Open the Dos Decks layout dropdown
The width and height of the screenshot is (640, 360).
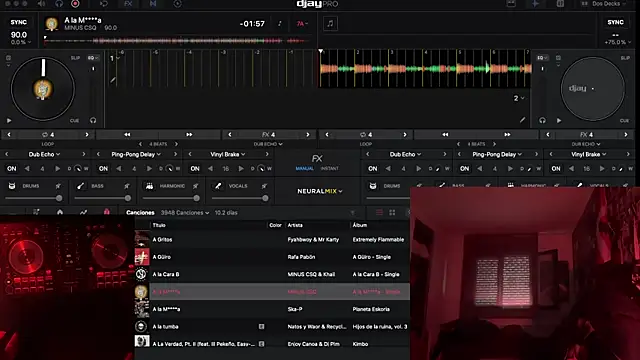pyautogui.click(x=605, y=4)
